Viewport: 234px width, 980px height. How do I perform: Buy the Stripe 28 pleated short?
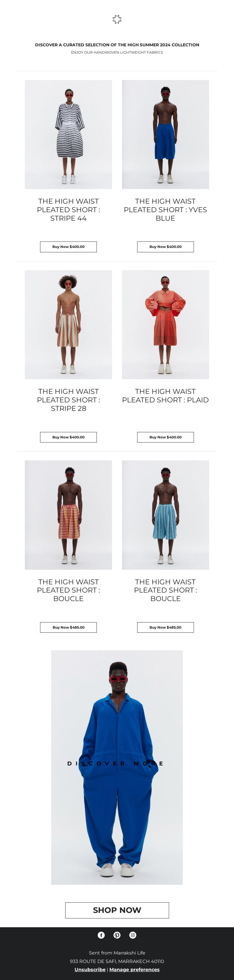pos(68,437)
